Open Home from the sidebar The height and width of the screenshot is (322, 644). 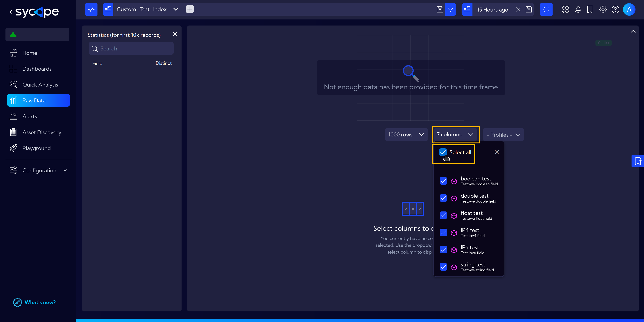(x=39, y=53)
